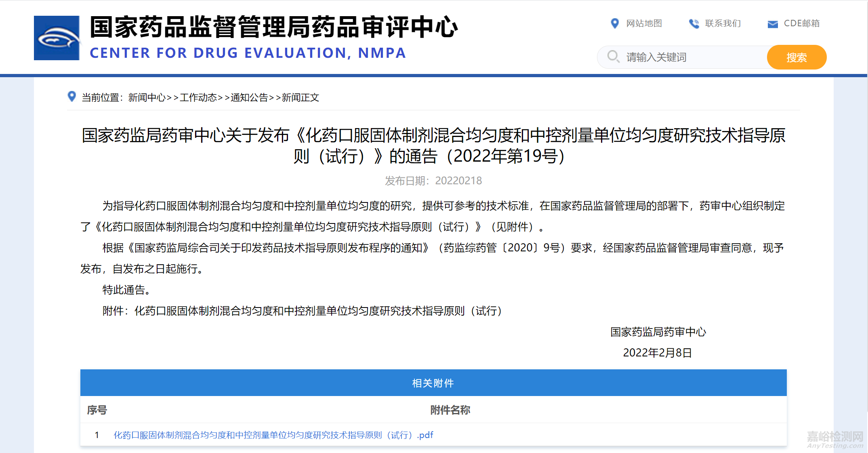
Task: Click the location pin icon beside 当前位置
Action: 71,97
